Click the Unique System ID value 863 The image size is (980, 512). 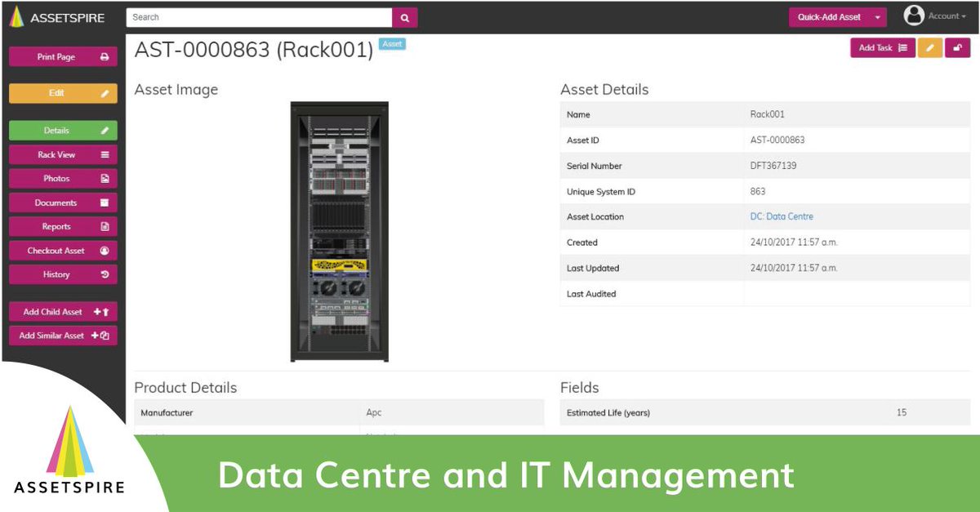click(x=758, y=192)
